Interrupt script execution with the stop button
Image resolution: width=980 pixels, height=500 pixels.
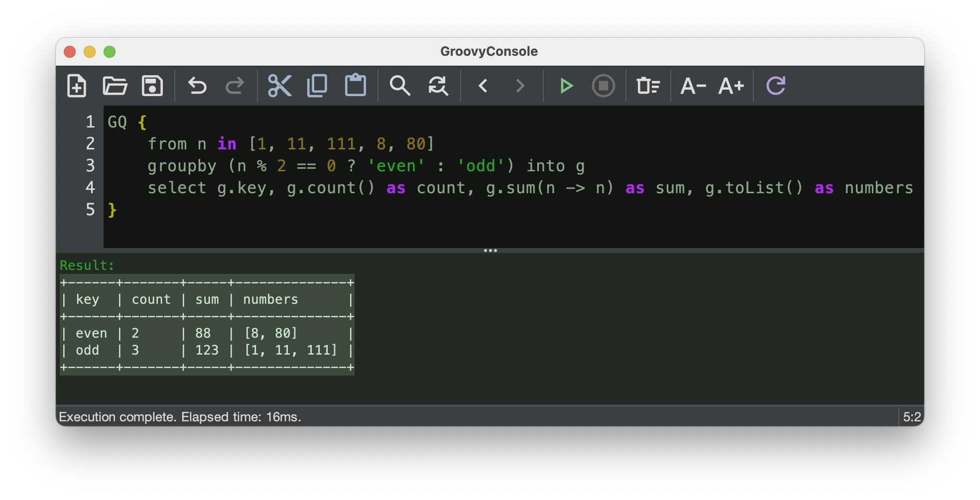(603, 86)
